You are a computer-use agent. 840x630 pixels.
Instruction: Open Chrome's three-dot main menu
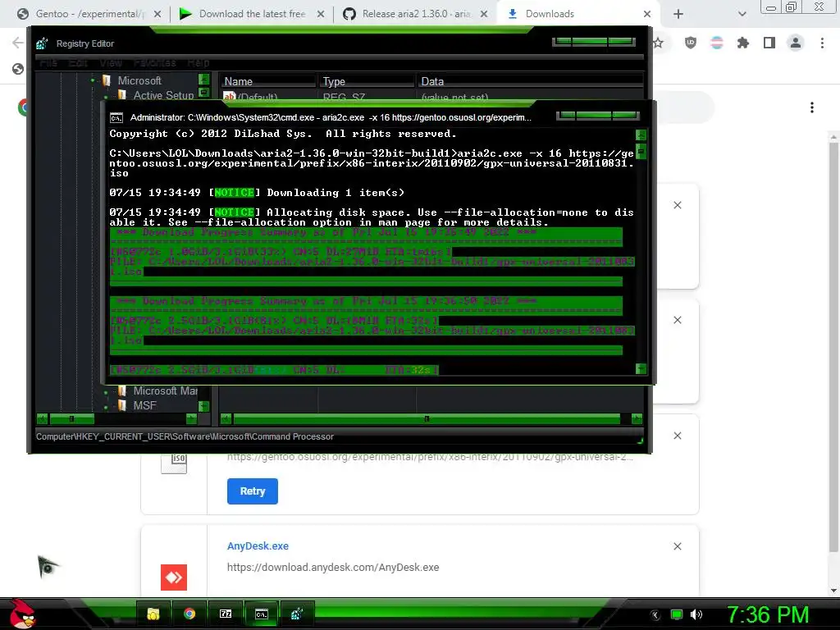coord(822,43)
